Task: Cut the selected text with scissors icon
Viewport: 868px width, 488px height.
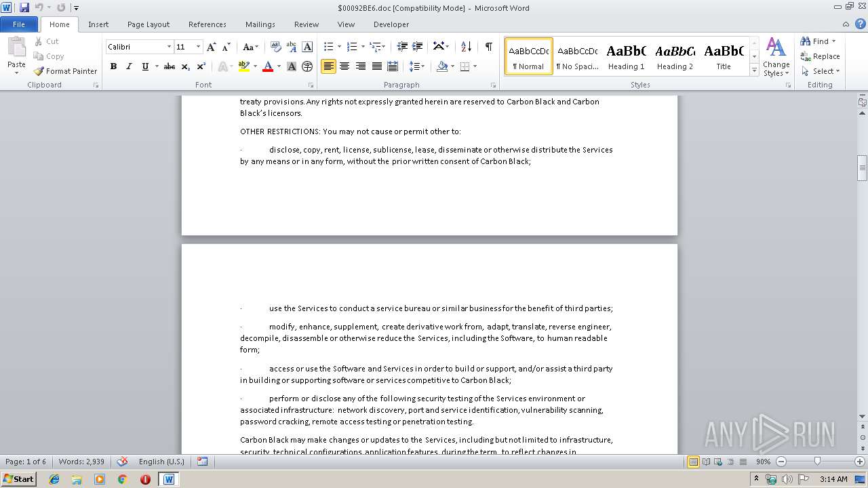Action: 39,41
